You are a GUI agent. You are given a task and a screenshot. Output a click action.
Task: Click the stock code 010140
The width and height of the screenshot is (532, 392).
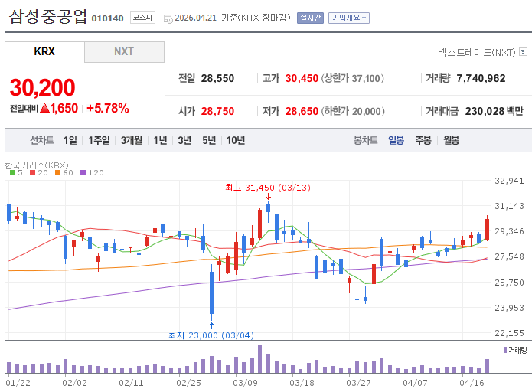click(x=108, y=18)
